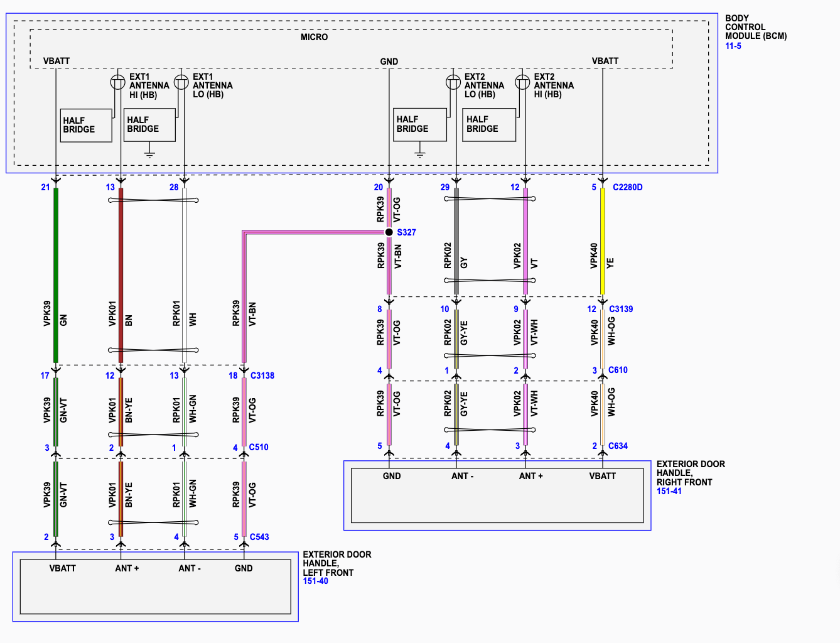Click the EXT1 ANTENNA LO circle symbol
The image size is (840, 643).
point(181,82)
